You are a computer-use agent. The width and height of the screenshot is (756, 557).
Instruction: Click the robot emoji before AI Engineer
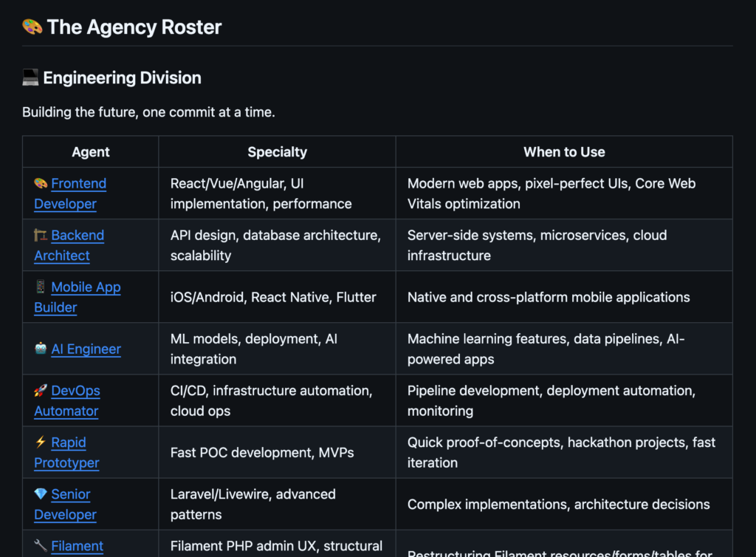coord(41,349)
